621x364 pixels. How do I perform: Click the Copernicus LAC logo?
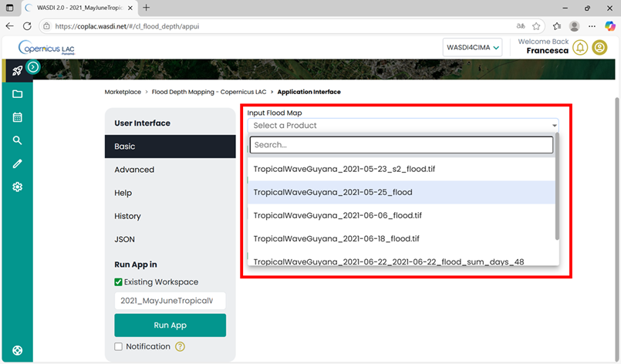(46, 48)
